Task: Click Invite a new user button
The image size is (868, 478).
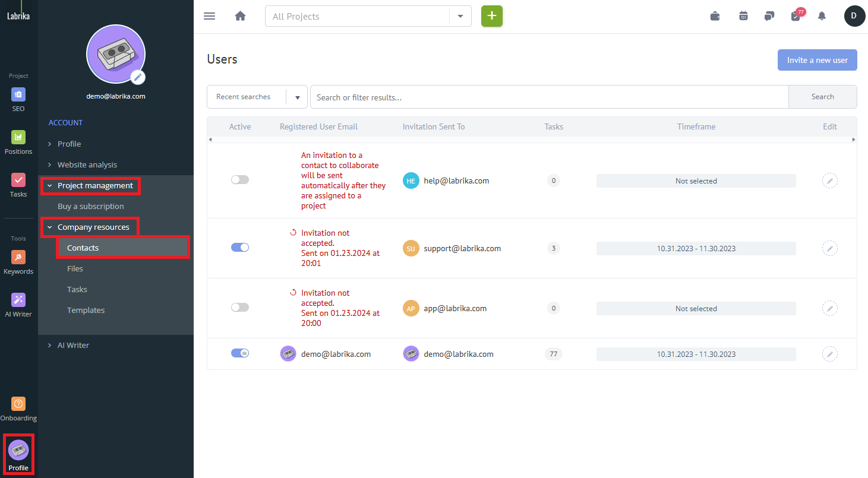Action: click(817, 60)
